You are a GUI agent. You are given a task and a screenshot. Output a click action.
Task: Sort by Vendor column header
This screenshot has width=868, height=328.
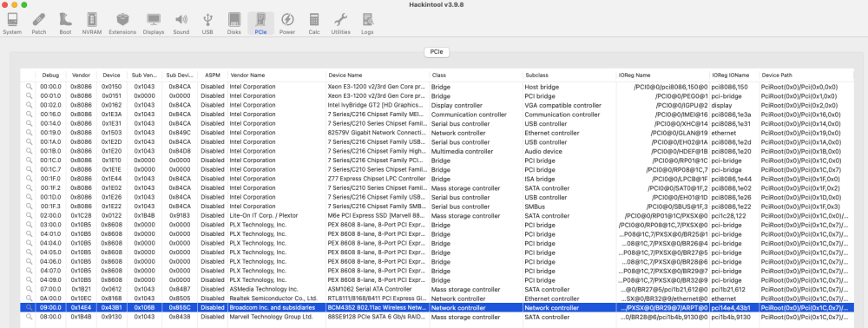pos(82,75)
